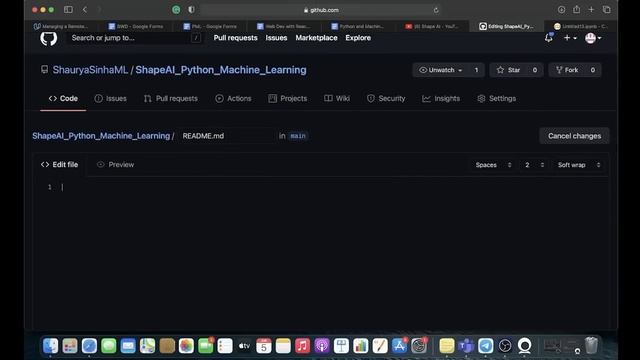
Task: Fork the repository
Action: click(567, 70)
